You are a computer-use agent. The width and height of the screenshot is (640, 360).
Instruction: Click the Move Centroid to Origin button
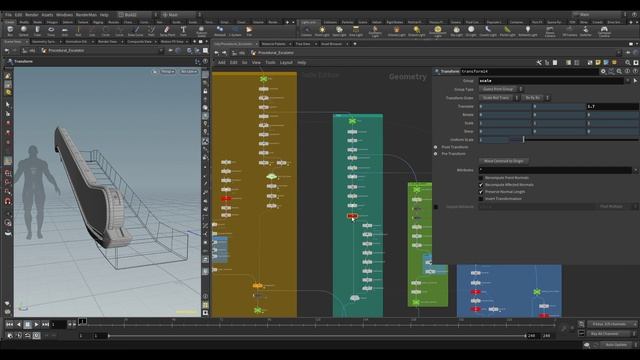[x=504, y=161]
